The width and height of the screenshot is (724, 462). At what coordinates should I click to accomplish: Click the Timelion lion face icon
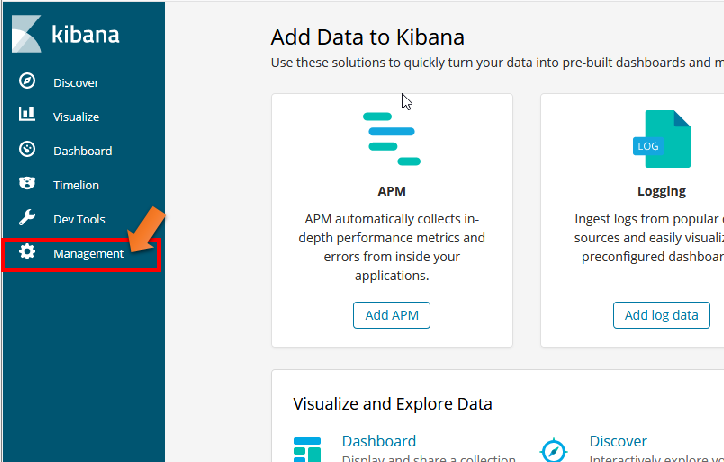point(27,183)
